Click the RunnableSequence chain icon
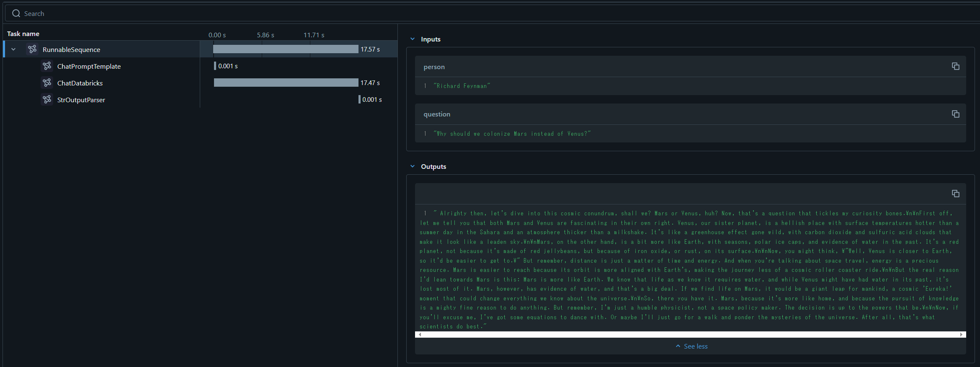 pos(32,49)
